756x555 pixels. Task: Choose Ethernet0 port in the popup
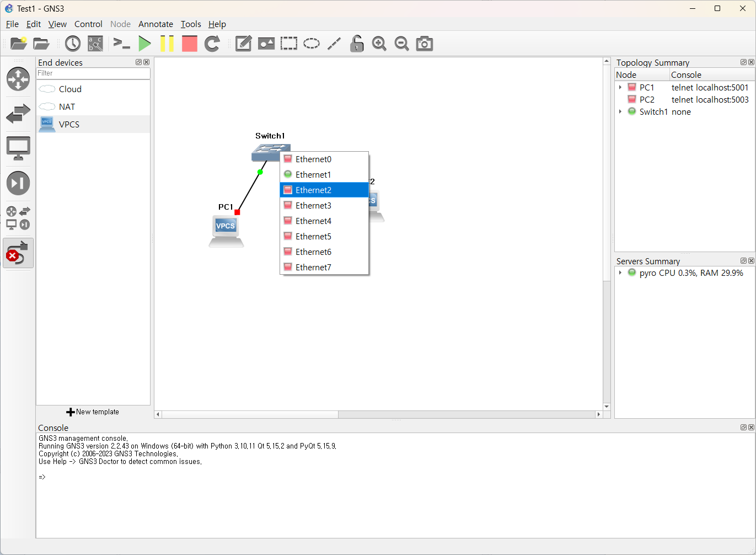[324, 159]
